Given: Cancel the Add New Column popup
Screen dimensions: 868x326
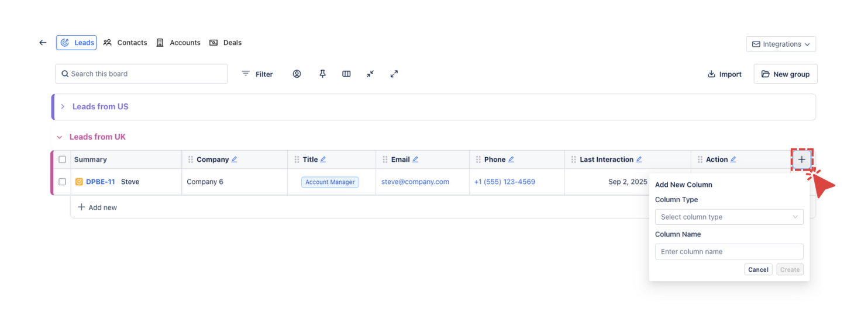Looking at the screenshot, I should (x=759, y=269).
